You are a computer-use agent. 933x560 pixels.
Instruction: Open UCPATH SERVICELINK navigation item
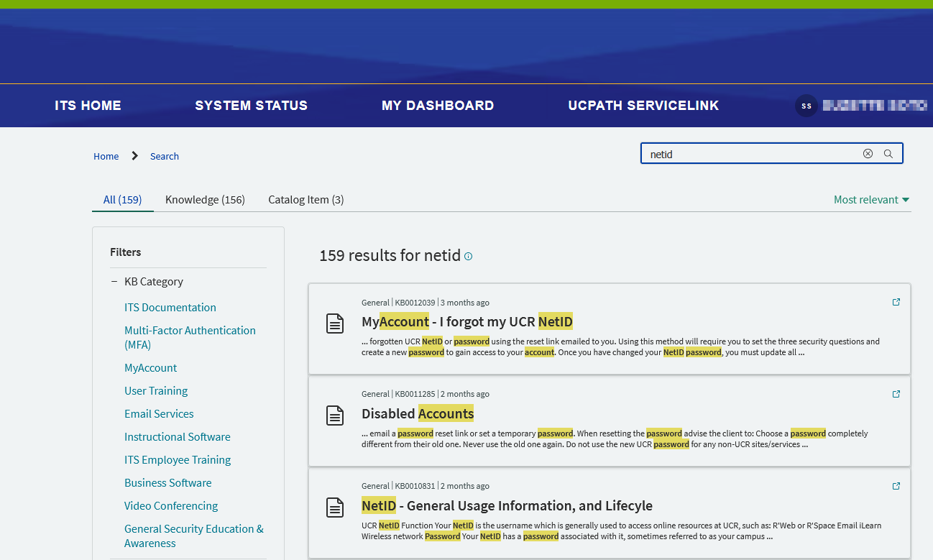click(x=643, y=106)
